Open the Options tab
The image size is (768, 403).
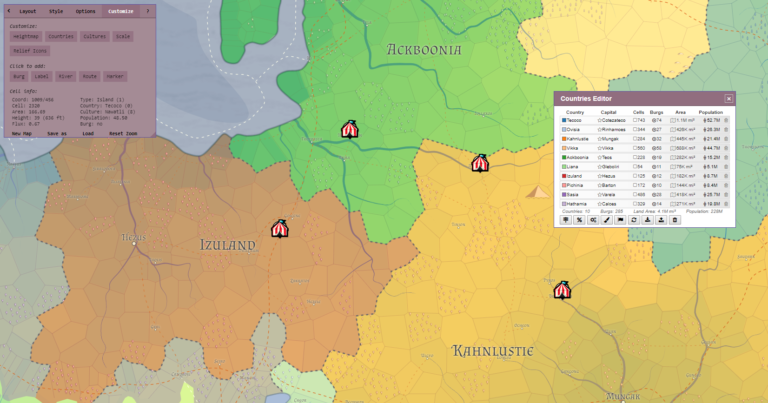86,11
